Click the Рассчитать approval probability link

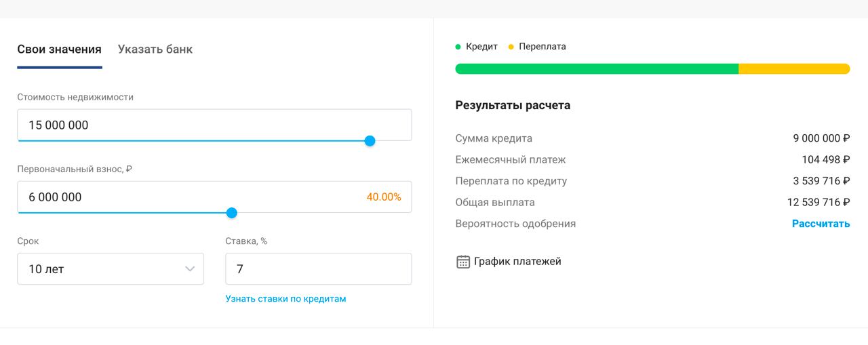pos(821,224)
